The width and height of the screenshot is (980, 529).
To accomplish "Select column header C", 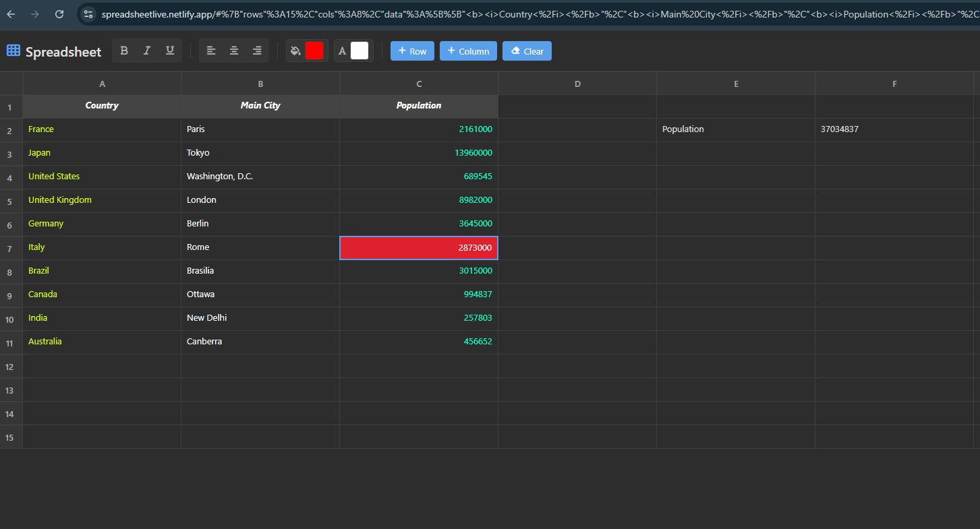I will coord(418,83).
